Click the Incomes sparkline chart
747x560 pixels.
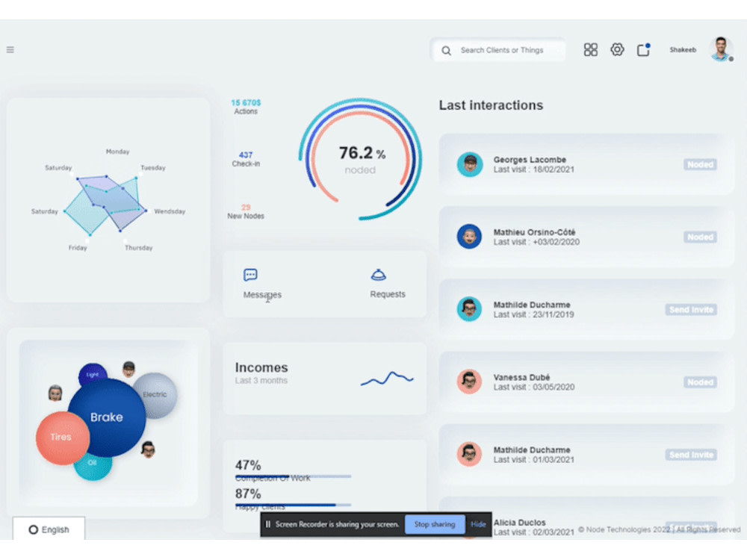387,379
